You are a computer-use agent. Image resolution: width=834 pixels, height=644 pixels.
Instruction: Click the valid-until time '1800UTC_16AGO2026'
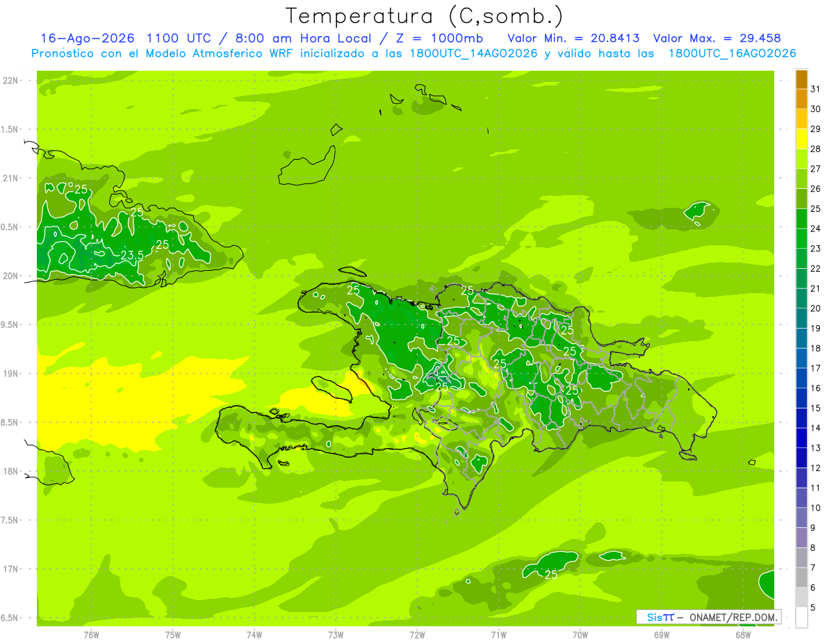(732, 53)
